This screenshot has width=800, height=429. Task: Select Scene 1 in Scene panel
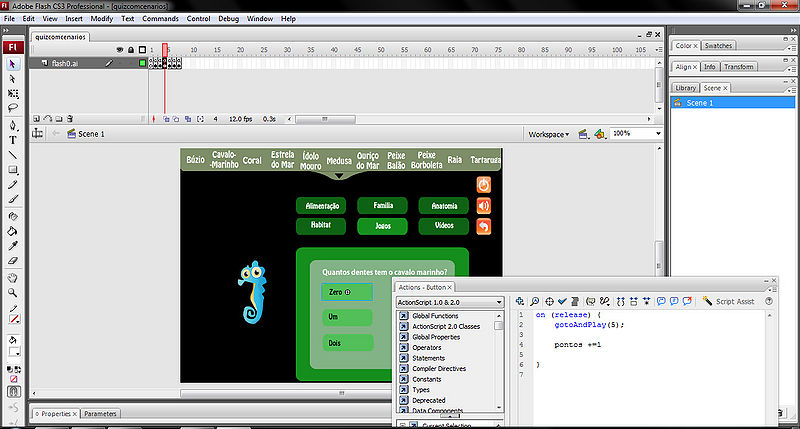pyautogui.click(x=698, y=103)
